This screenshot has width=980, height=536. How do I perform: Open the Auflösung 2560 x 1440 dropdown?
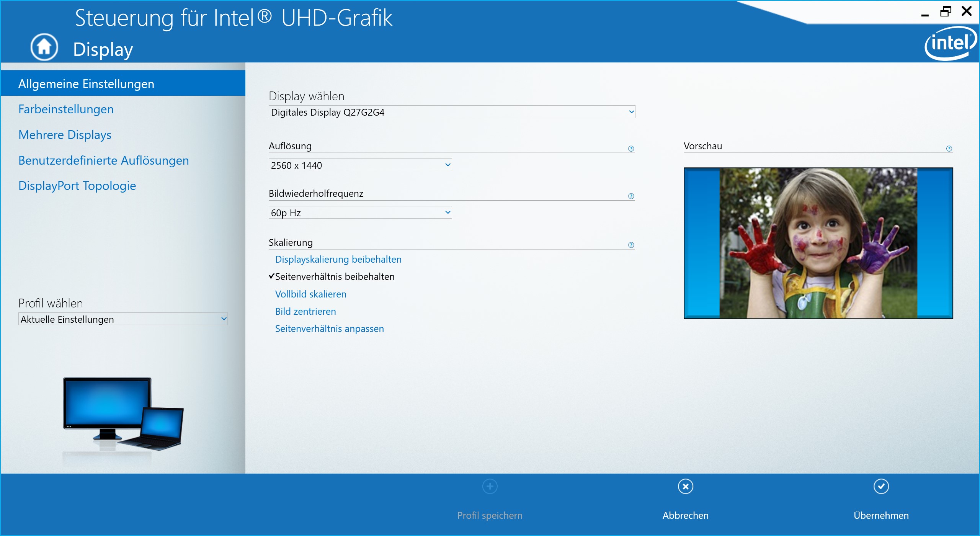pyautogui.click(x=360, y=165)
